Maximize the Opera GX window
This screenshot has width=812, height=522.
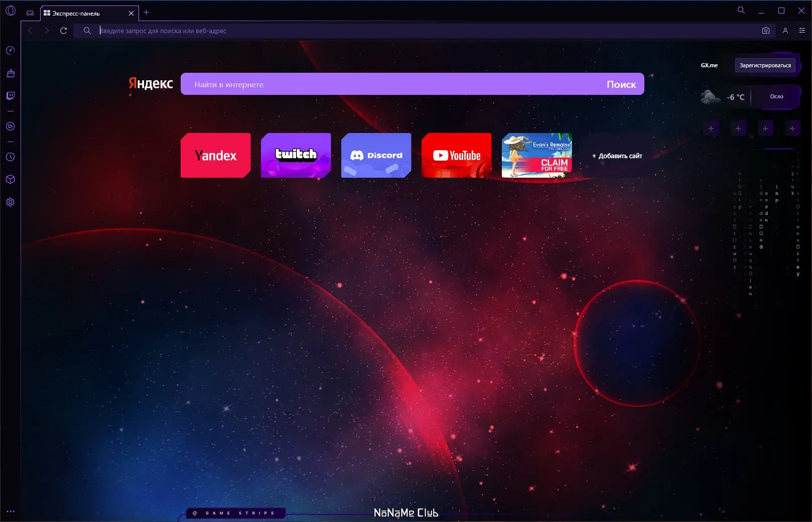pos(781,11)
